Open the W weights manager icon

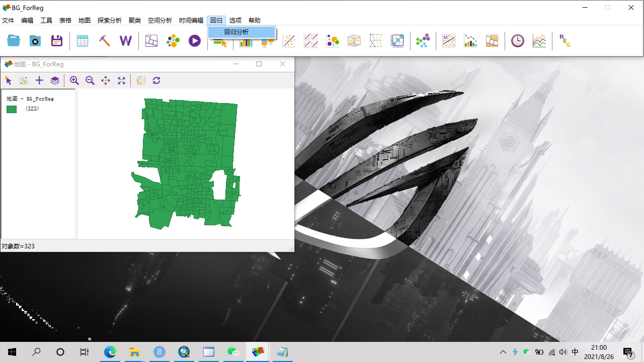click(x=126, y=41)
